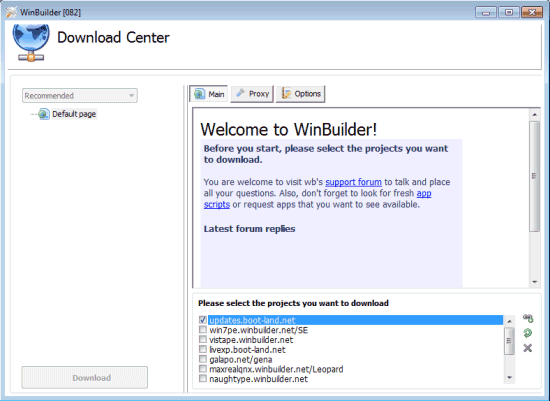Image resolution: width=550 pixels, height=401 pixels.
Task: Switch to the Main tab
Action: click(209, 94)
